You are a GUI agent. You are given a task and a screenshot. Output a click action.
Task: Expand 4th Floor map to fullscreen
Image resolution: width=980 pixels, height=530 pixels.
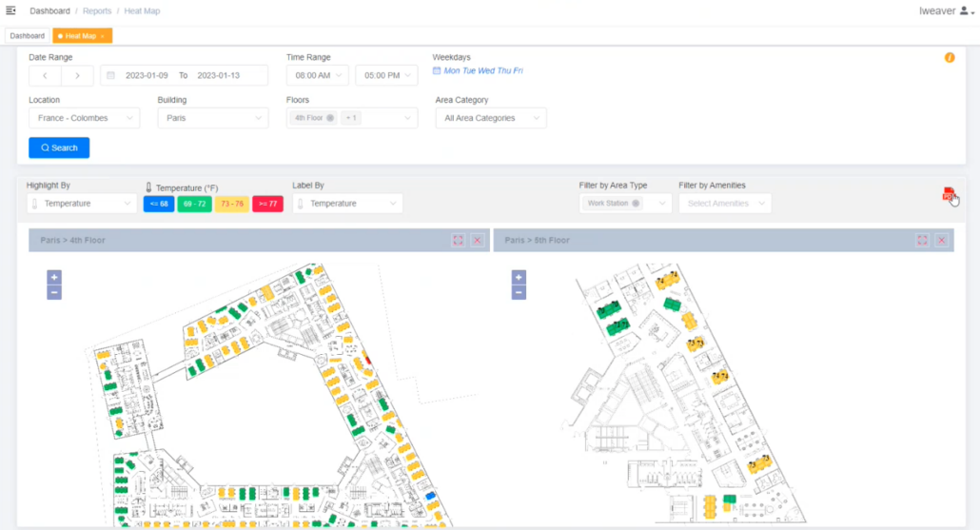point(459,241)
